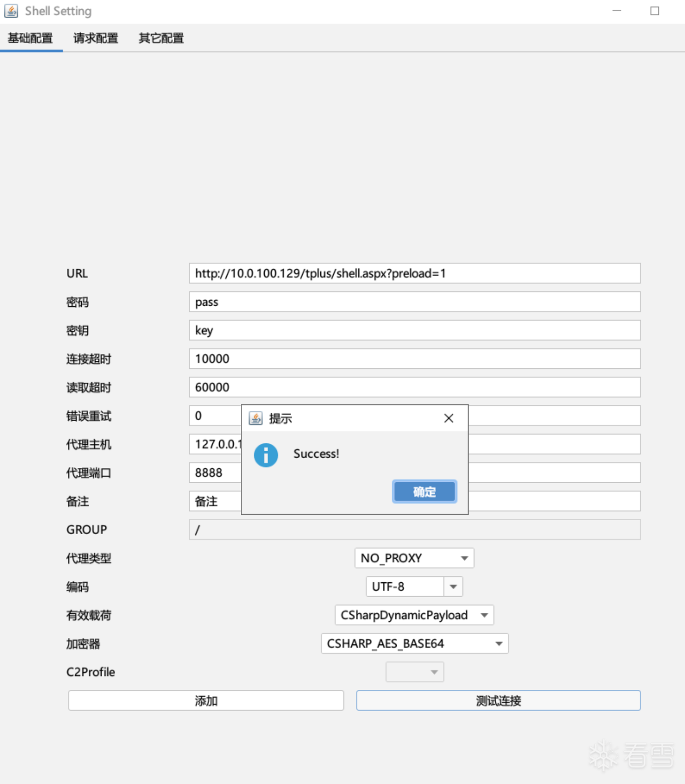Expand the 代理类型 NO_PROXY dropdown
This screenshot has width=685, height=784.
pyautogui.click(x=414, y=558)
